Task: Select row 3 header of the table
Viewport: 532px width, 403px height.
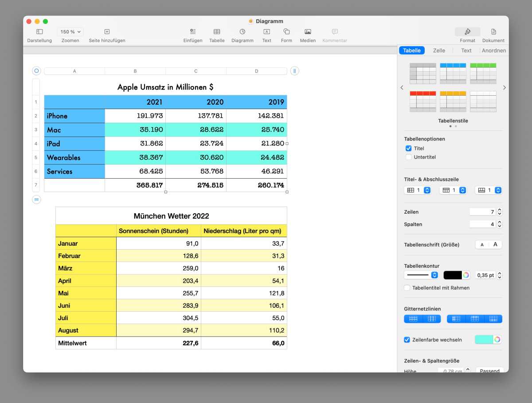Action: (36, 130)
